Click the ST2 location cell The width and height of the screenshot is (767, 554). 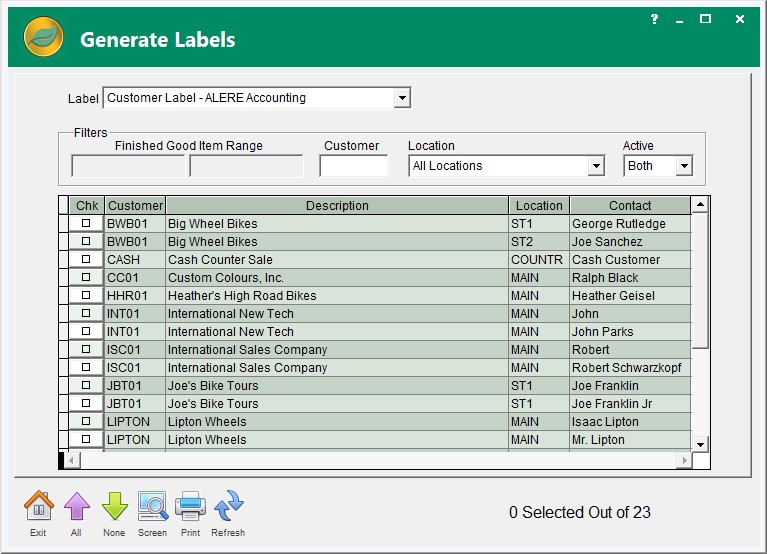[x=539, y=242]
